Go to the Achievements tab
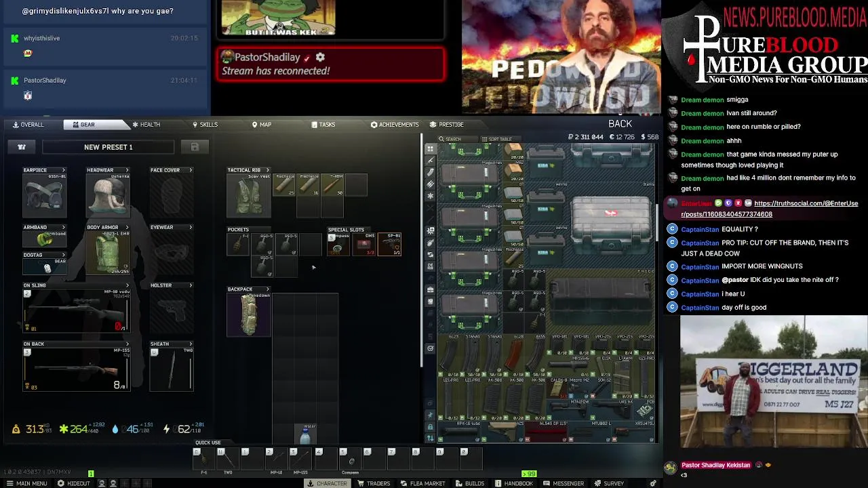Screen dimensions: 868x488 [395, 125]
